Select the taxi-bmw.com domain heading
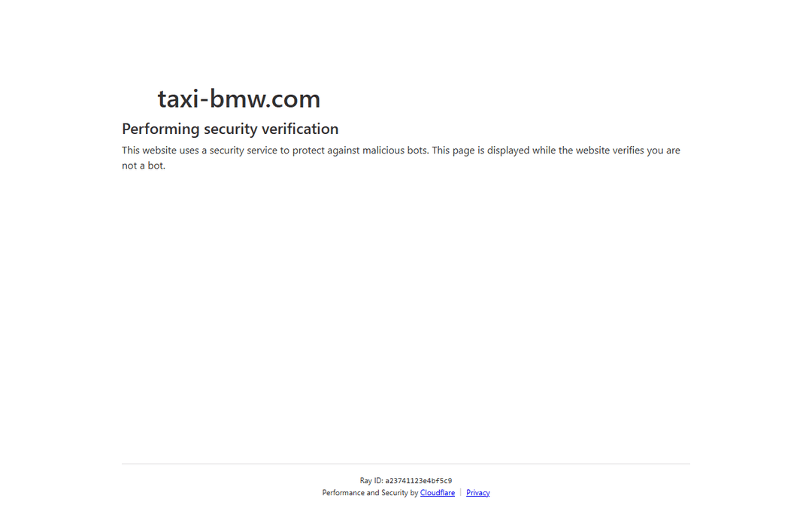The image size is (812, 508). click(239, 99)
